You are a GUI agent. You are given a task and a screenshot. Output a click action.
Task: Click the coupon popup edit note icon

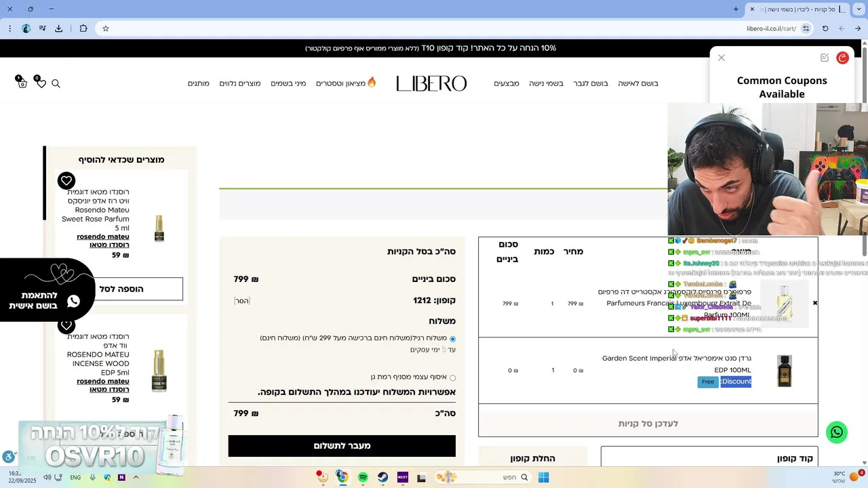(825, 58)
